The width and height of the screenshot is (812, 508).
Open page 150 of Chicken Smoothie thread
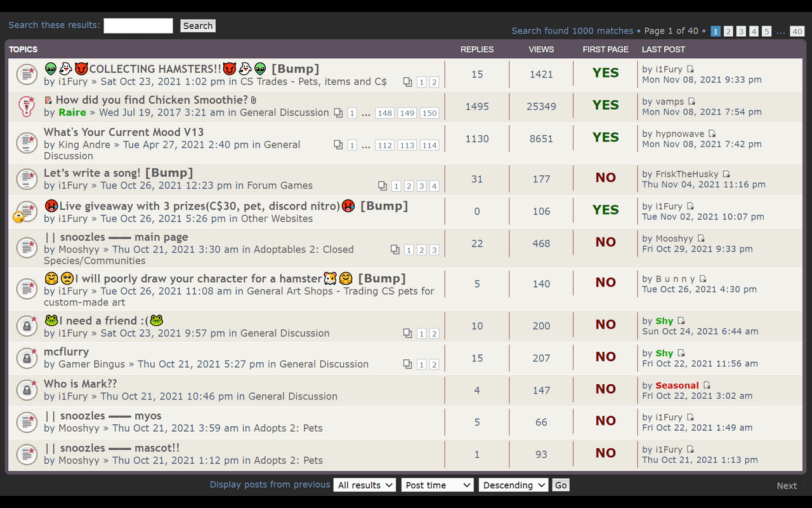(429, 113)
